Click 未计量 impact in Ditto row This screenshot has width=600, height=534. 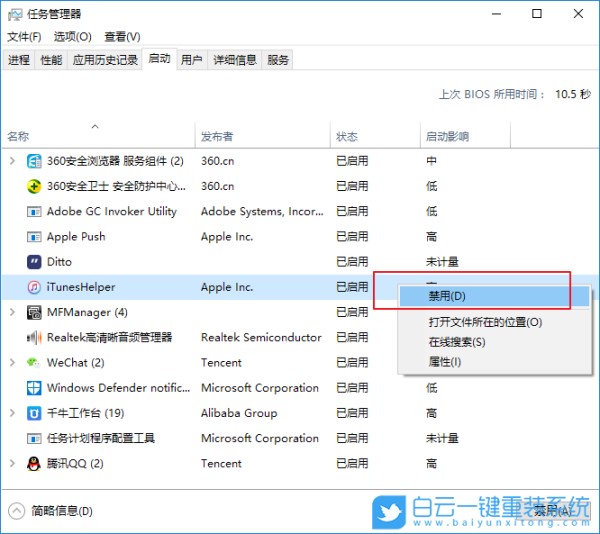[442, 262]
